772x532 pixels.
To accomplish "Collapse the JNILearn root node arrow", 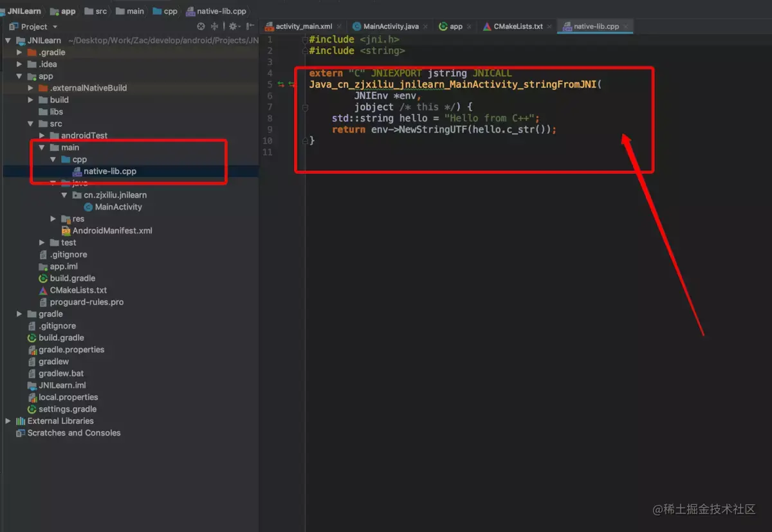I will [x=8, y=41].
